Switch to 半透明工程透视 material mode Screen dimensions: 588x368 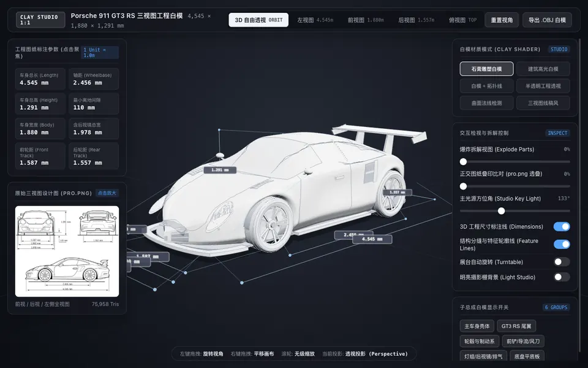pyautogui.click(x=543, y=86)
